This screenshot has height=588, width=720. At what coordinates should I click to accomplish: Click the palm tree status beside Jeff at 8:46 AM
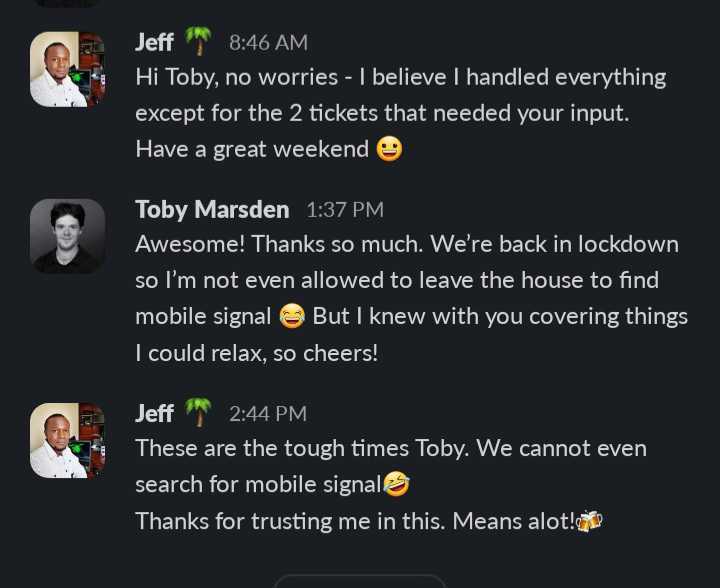(198, 41)
